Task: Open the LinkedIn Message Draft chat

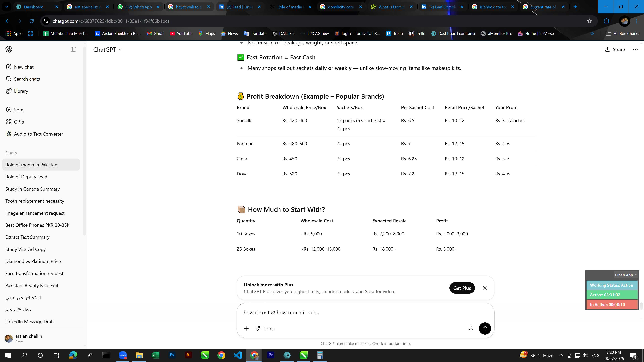Action: pyautogui.click(x=41, y=322)
